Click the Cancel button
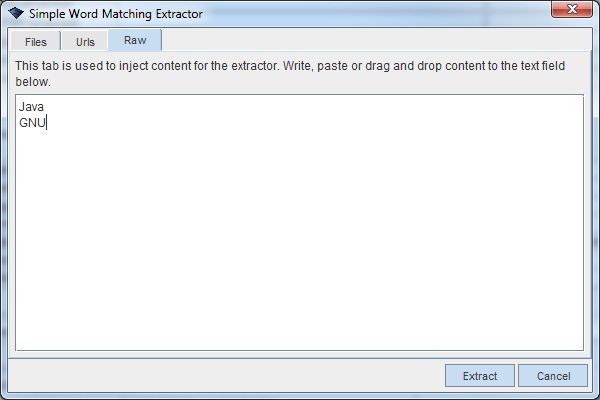The height and width of the screenshot is (400, 600). coord(553,376)
